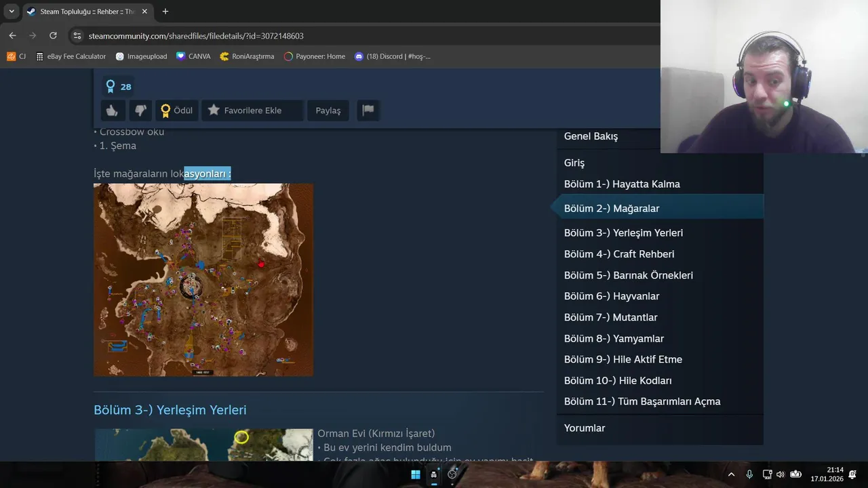Click the microphone tray icon
This screenshot has height=488, width=868.
tap(749, 474)
